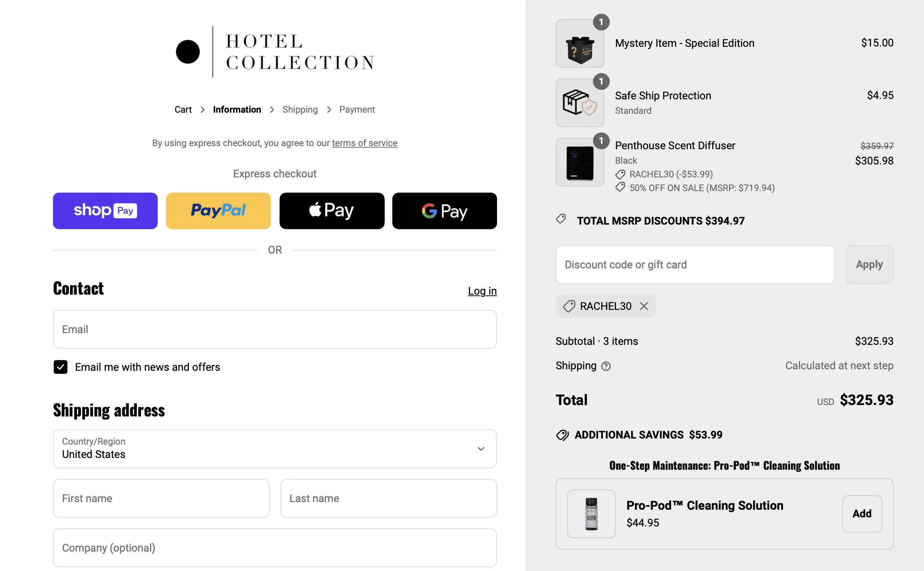
Task: Click the Safe Ship Protection thumbnail
Action: click(580, 103)
